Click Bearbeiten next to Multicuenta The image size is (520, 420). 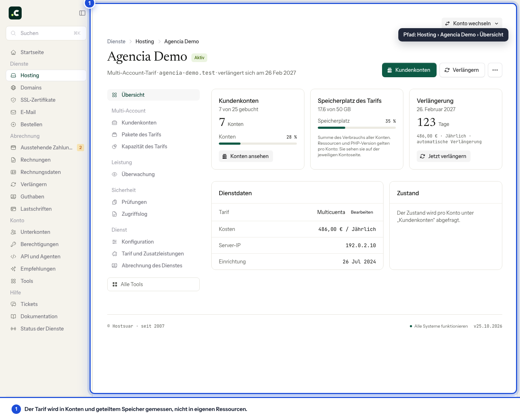(362, 212)
